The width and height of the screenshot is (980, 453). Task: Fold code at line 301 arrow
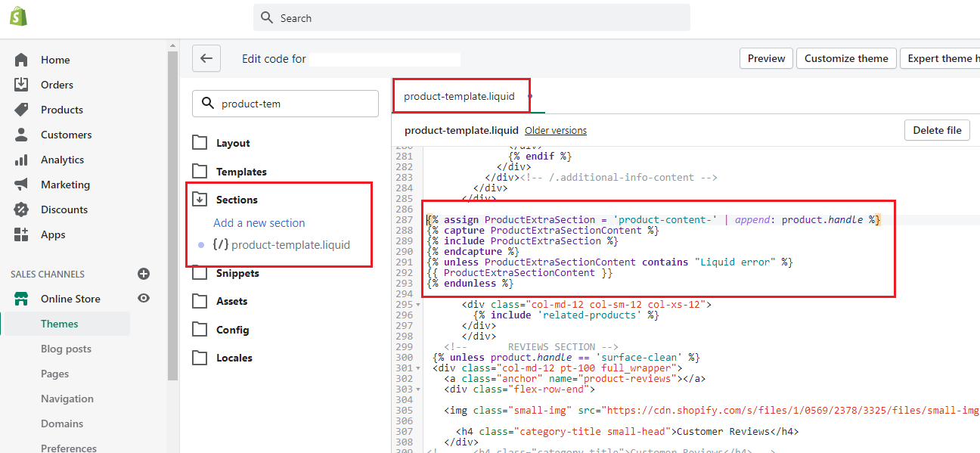tap(419, 368)
